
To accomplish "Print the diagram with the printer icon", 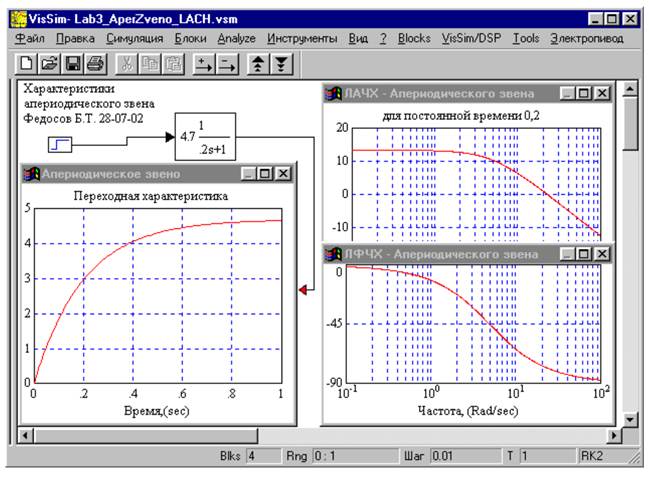I will click(95, 64).
